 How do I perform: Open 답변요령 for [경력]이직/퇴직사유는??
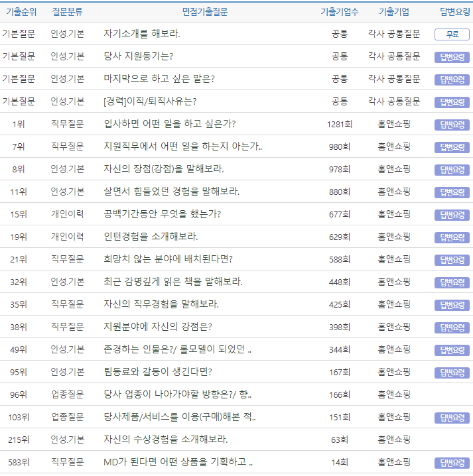pos(452,102)
